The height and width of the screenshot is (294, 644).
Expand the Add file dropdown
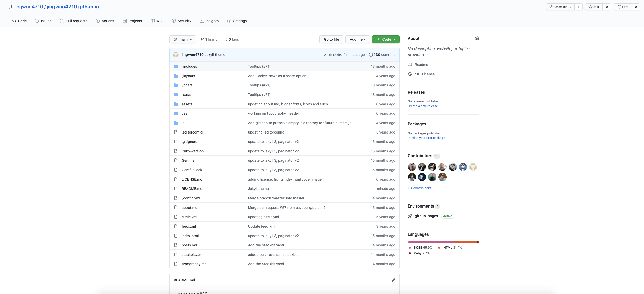click(357, 39)
